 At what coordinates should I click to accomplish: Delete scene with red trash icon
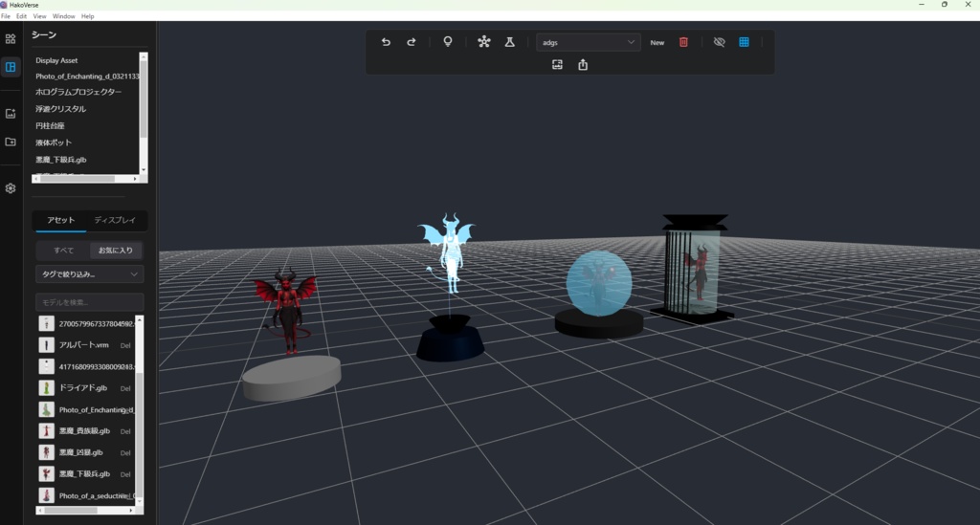683,42
